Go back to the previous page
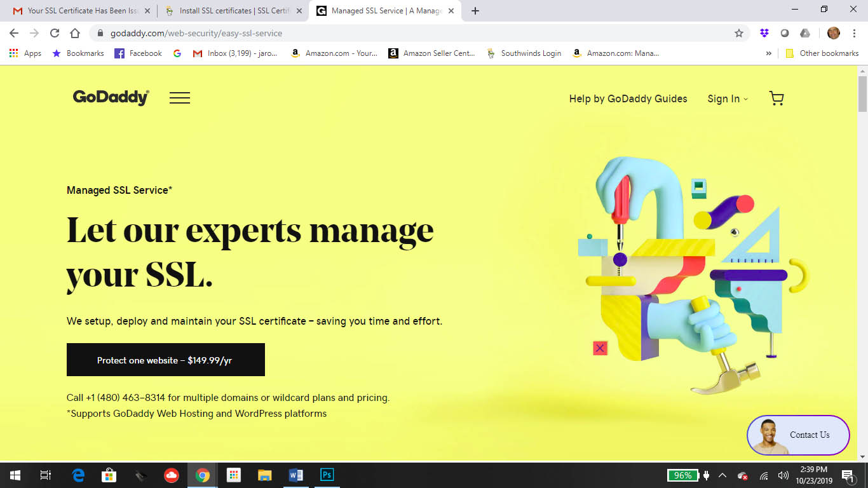The image size is (868, 488). (x=14, y=33)
